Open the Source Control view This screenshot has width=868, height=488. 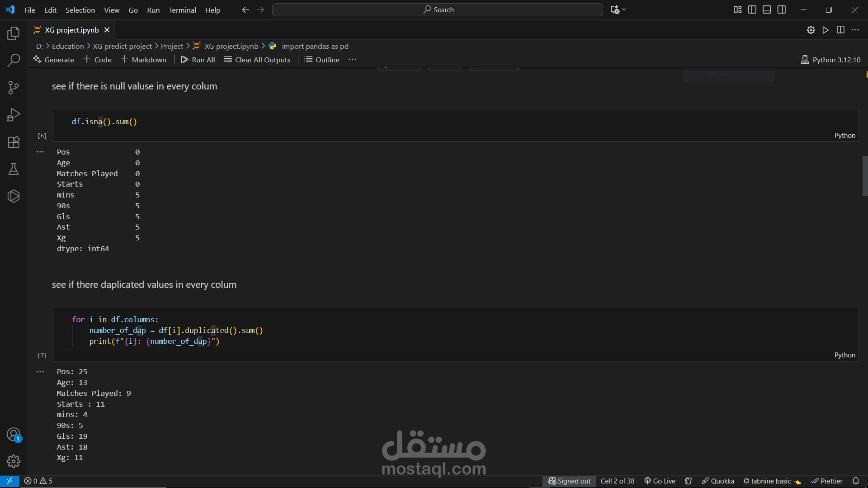click(x=14, y=88)
